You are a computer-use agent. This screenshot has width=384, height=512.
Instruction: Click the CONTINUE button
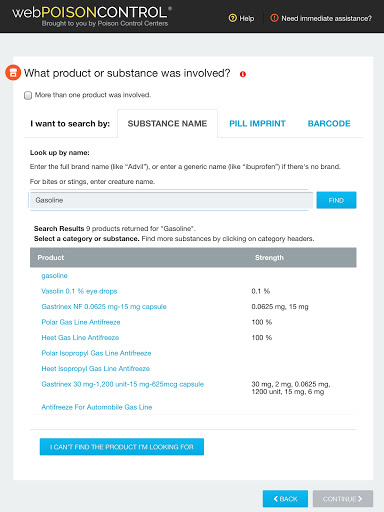tap(343, 499)
